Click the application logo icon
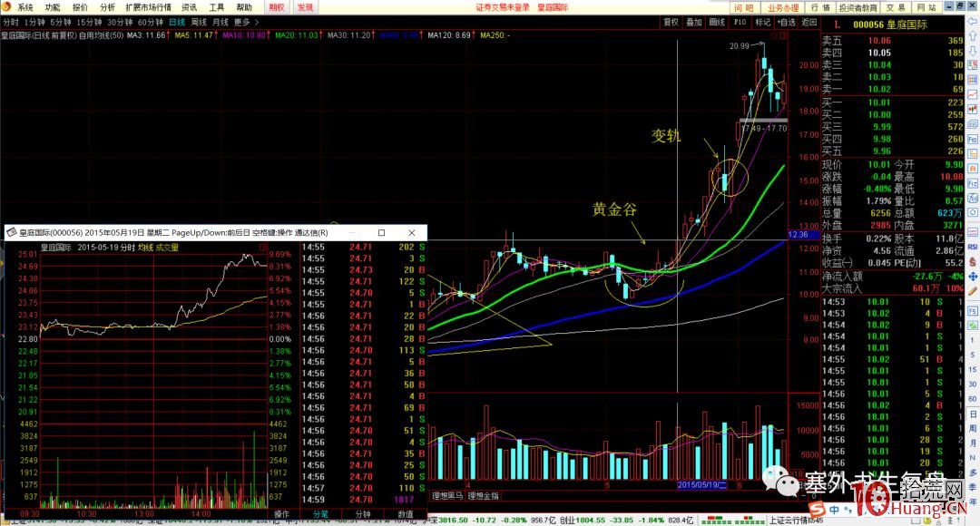980x526 pixels. pyautogui.click(x=6, y=7)
